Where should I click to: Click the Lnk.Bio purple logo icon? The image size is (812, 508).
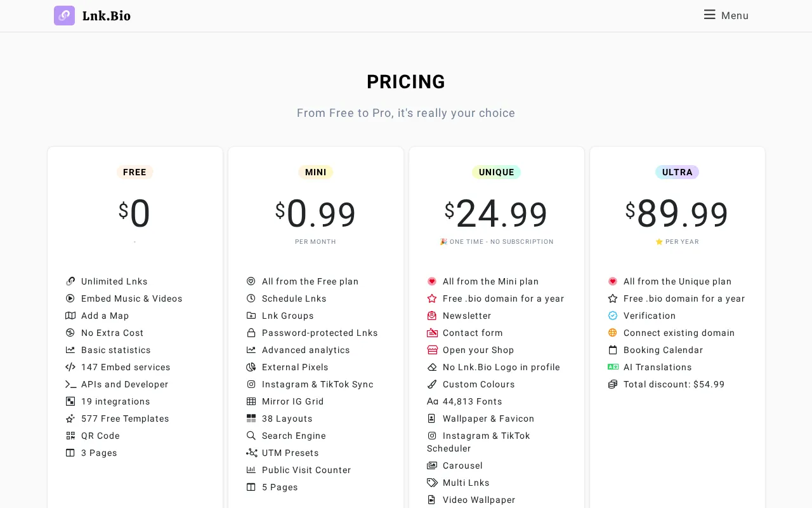pyautogui.click(x=64, y=15)
